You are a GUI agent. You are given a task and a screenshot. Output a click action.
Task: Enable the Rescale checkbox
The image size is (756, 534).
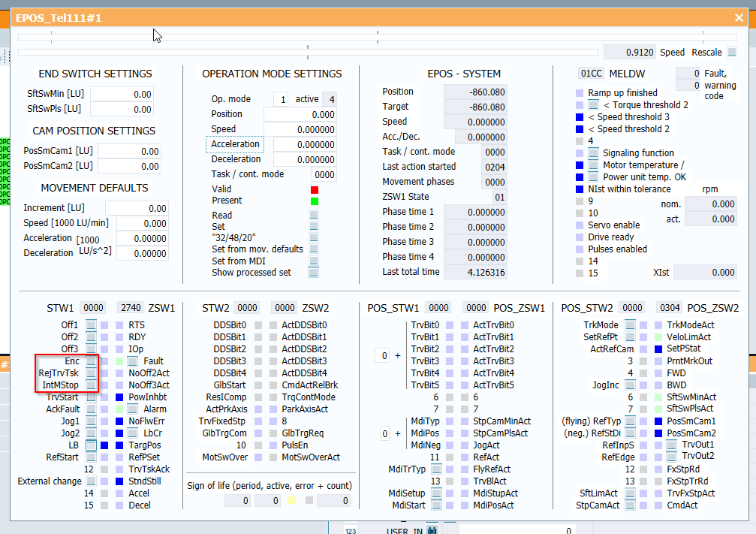[x=732, y=52]
